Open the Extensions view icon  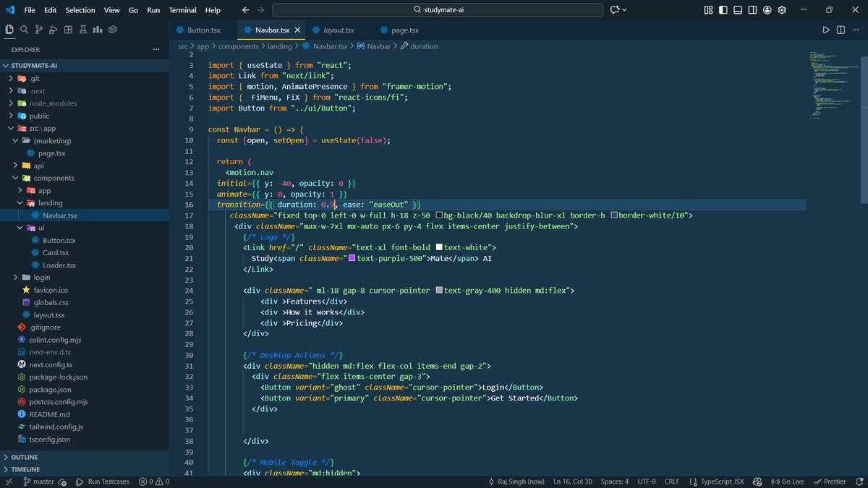(x=68, y=30)
